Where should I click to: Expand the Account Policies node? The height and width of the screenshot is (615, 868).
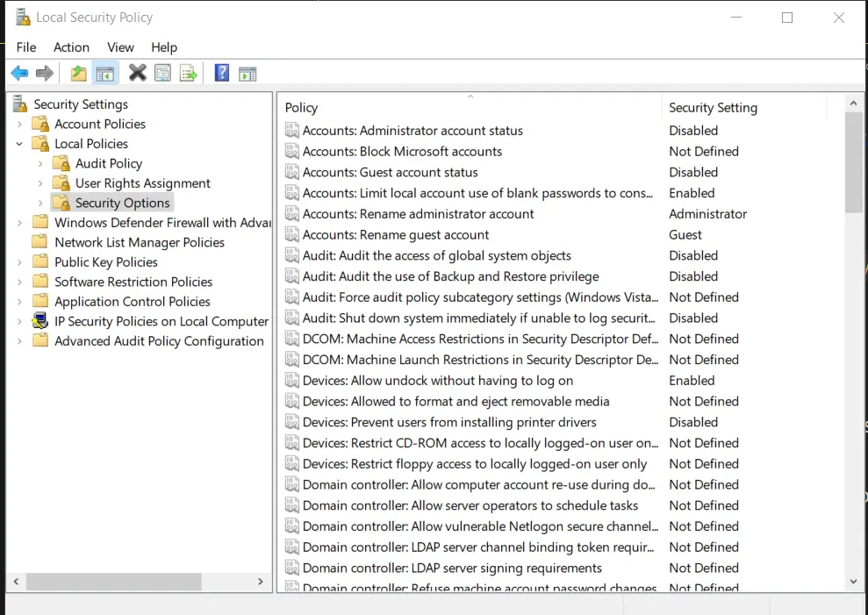pos(19,125)
